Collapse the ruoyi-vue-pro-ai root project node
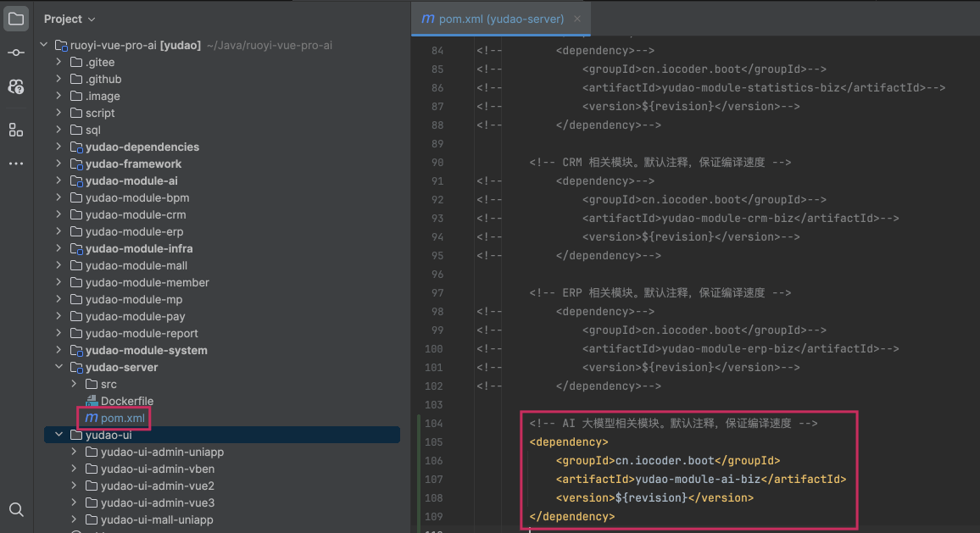This screenshot has height=533, width=980. coord(43,45)
